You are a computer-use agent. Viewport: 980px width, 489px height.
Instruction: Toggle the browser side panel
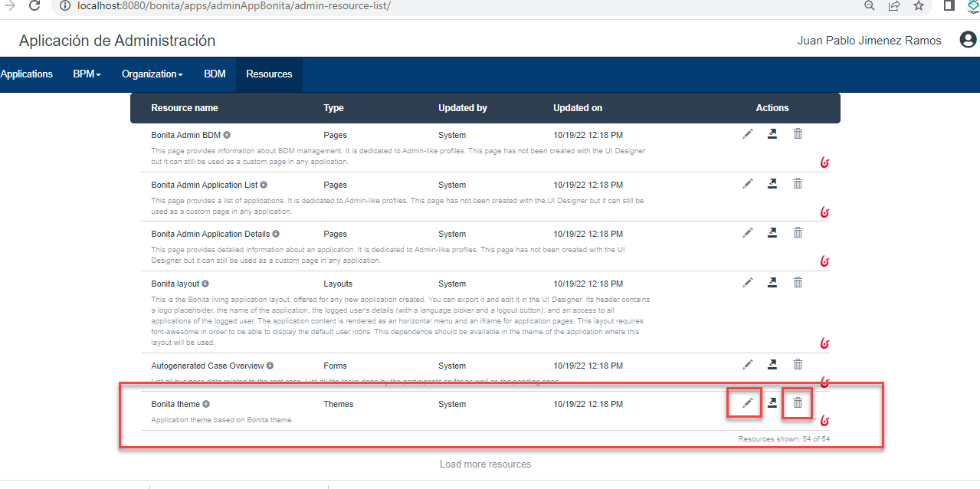(x=949, y=5)
